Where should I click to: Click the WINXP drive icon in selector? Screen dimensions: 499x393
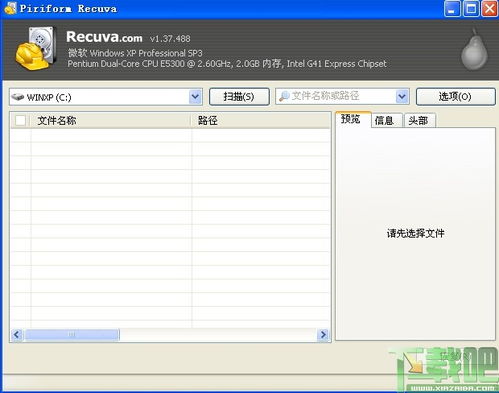(18, 97)
